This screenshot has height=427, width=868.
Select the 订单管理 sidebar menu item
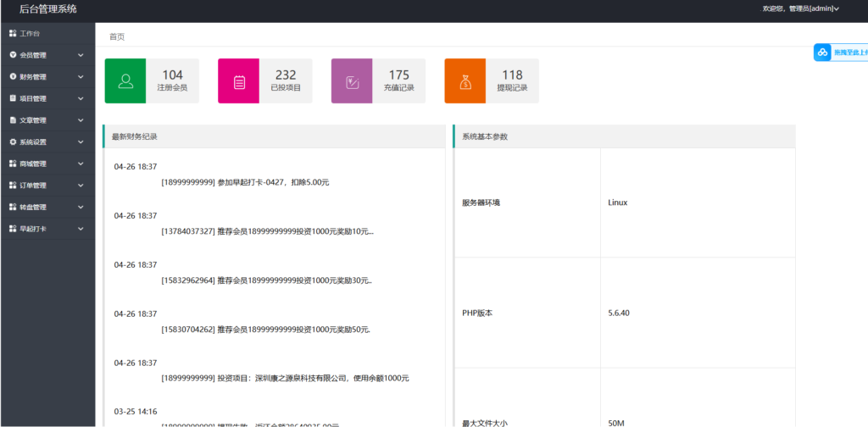coord(34,186)
